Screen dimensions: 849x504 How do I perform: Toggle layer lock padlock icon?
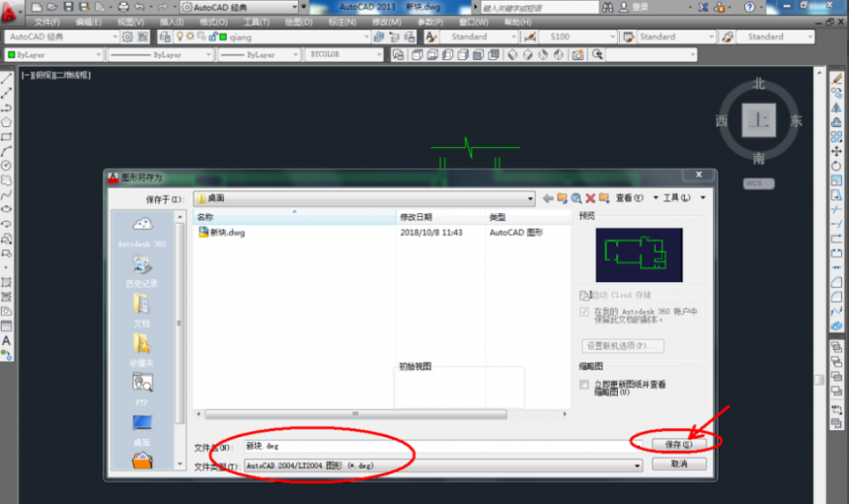coord(213,36)
